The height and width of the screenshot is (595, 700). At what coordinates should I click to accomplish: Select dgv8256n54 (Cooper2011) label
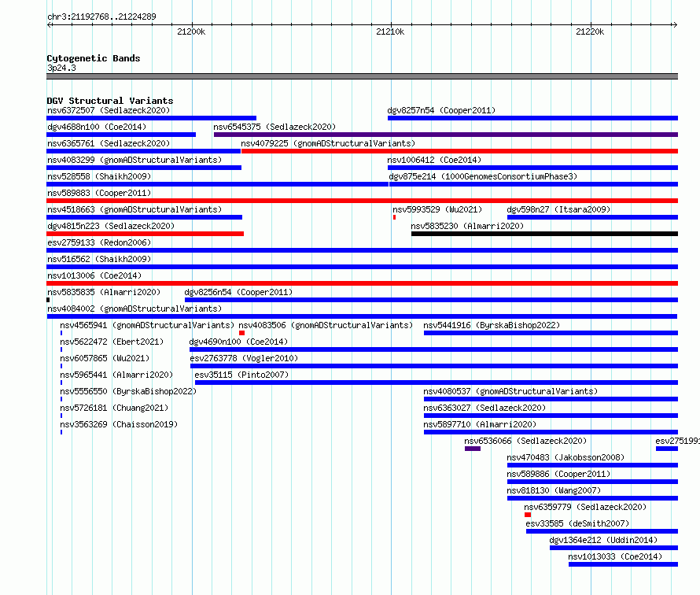coord(238,292)
